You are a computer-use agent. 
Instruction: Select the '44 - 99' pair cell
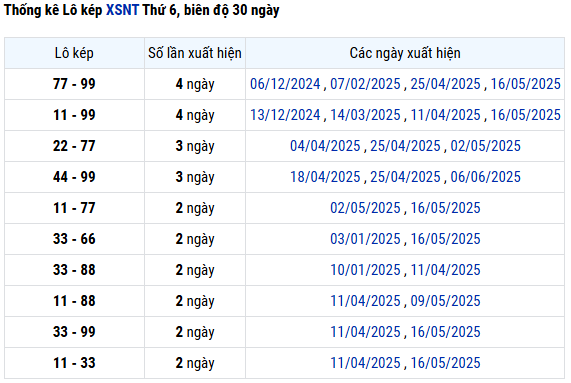click(74, 177)
